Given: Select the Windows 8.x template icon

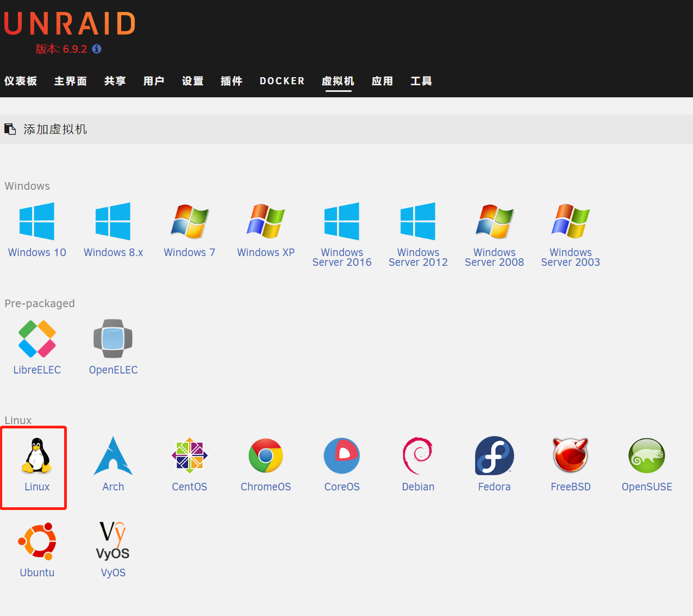Looking at the screenshot, I should (x=113, y=221).
